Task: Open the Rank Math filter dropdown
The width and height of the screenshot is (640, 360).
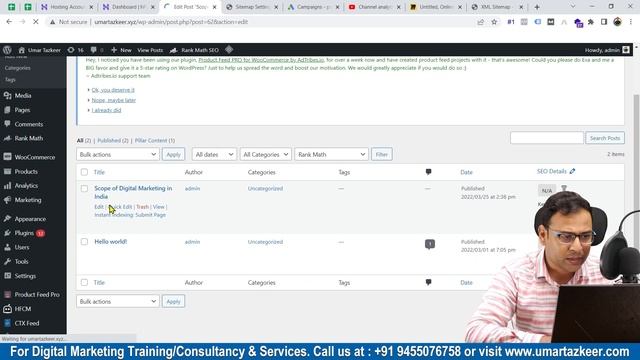Action: [331, 154]
